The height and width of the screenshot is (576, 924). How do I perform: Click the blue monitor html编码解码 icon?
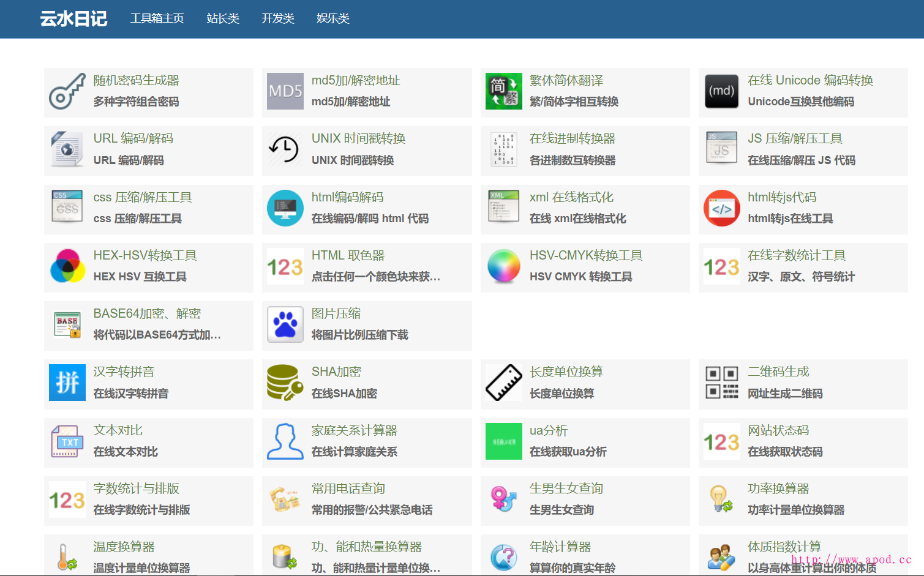(x=285, y=208)
